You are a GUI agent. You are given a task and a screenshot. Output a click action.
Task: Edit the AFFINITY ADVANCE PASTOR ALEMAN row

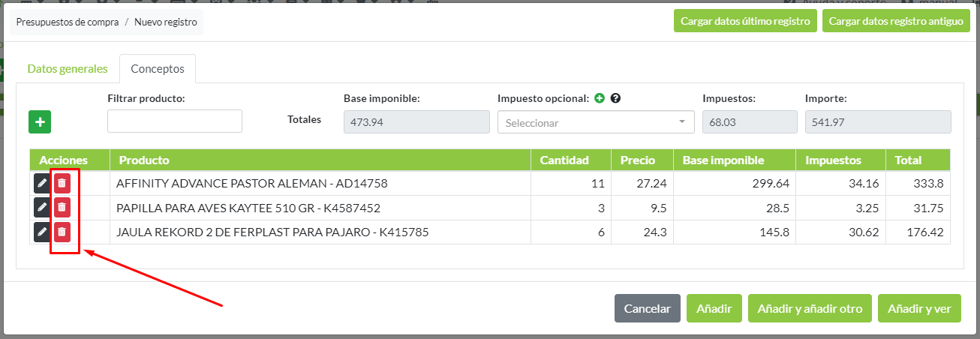pyautogui.click(x=42, y=183)
